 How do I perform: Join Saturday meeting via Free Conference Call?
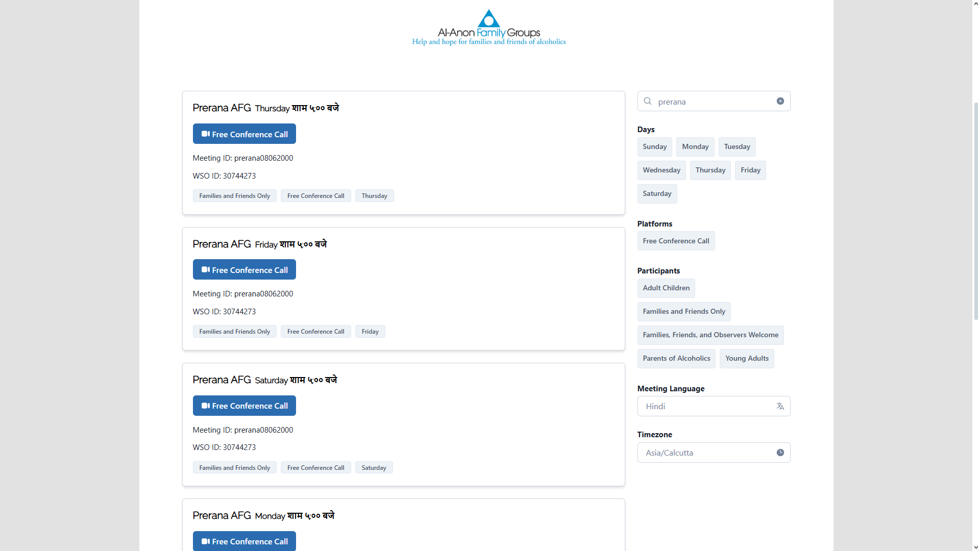click(x=244, y=406)
